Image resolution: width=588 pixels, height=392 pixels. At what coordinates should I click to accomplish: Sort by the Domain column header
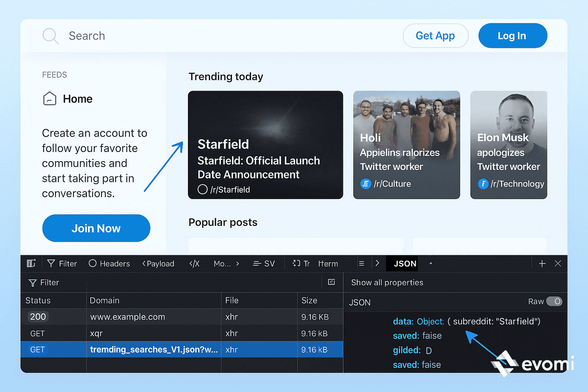coord(105,301)
